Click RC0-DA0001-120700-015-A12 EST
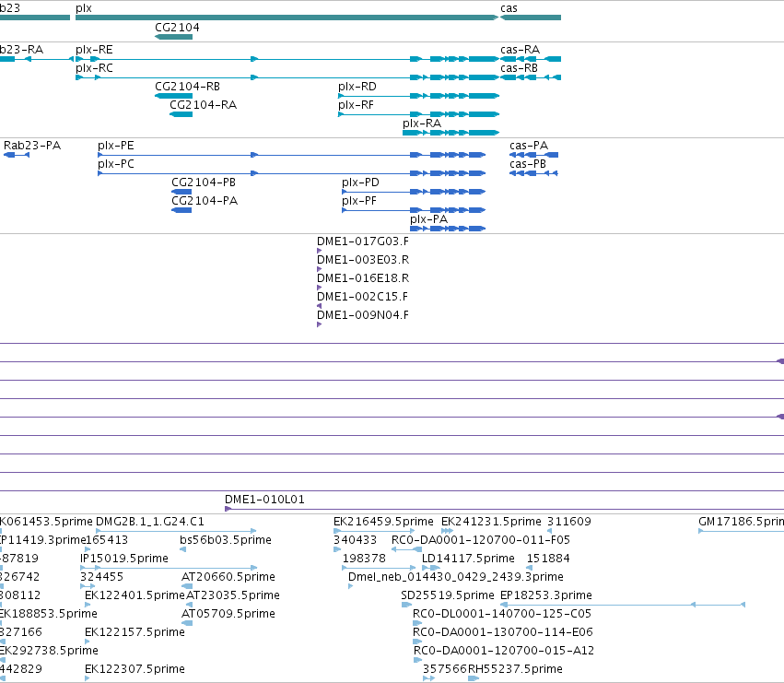784x683 pixels. click(418, 660)
